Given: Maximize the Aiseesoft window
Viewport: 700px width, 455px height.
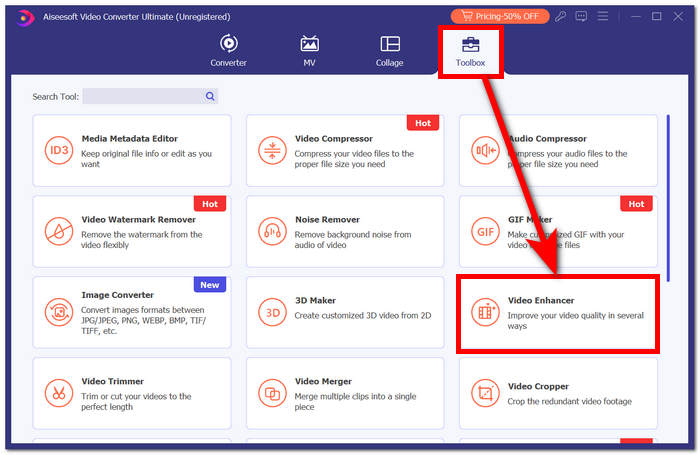Looking at the screenshot, I should point(656,17).
